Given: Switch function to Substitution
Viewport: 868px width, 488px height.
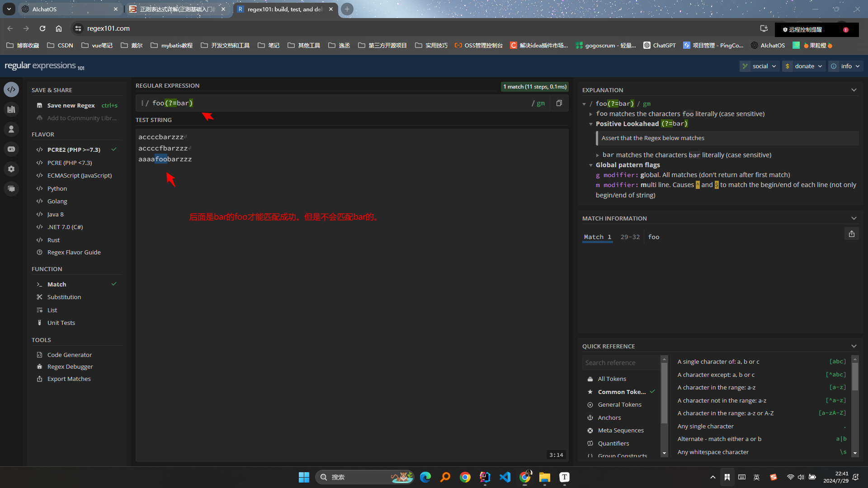Looking at the screenshot, I should (x=64, y=297).
